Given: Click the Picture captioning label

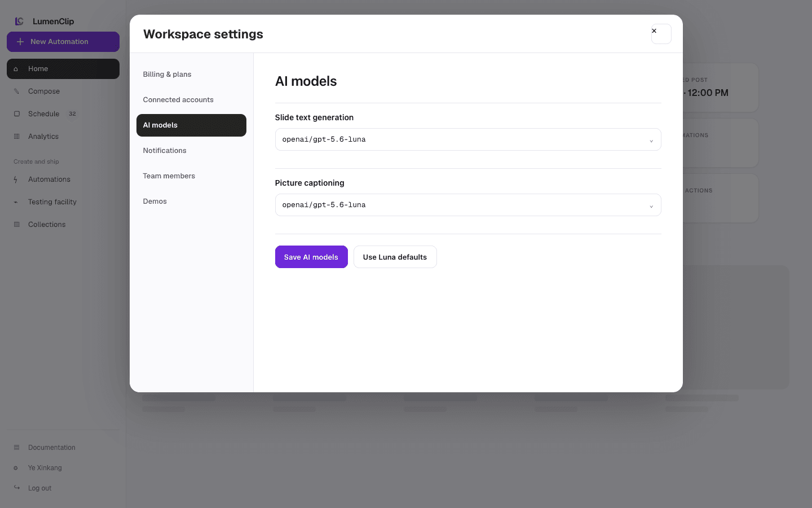Looking at the screenshot, I should (310, 183).
